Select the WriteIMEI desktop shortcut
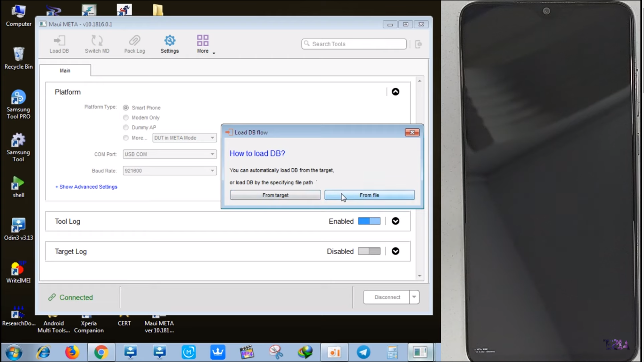This screenshot has width=644, height=362. tap(18, 272)
